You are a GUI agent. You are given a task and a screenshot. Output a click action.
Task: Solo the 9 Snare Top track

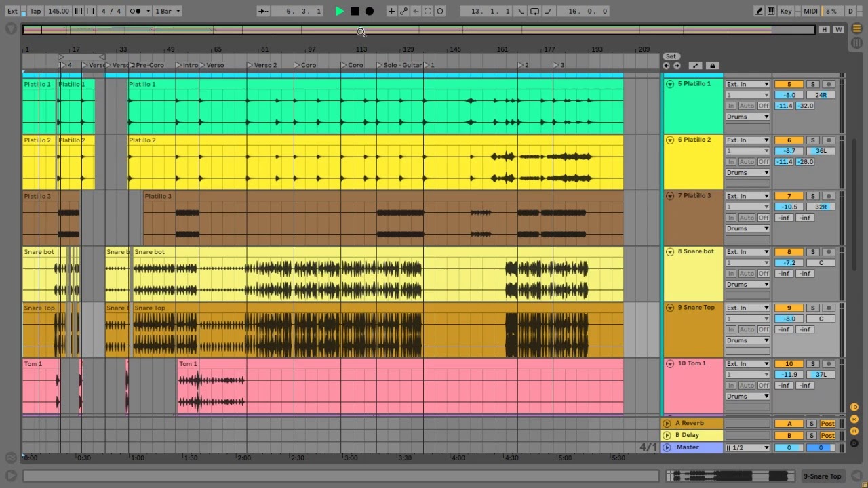[x=812, y=308]
